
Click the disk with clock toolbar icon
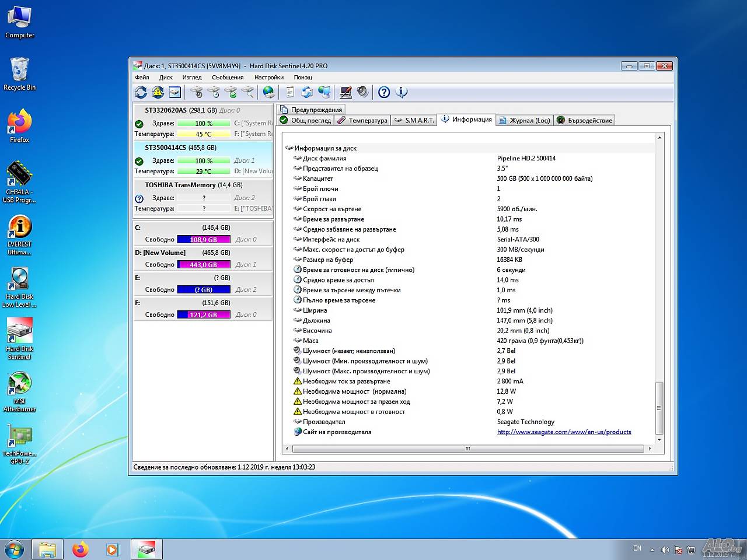[214, 92]
